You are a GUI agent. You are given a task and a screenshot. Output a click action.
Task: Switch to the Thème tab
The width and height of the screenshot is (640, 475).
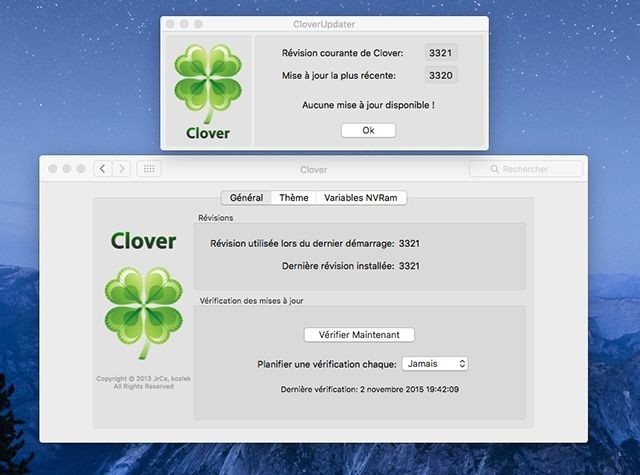[x=294, y=198]
